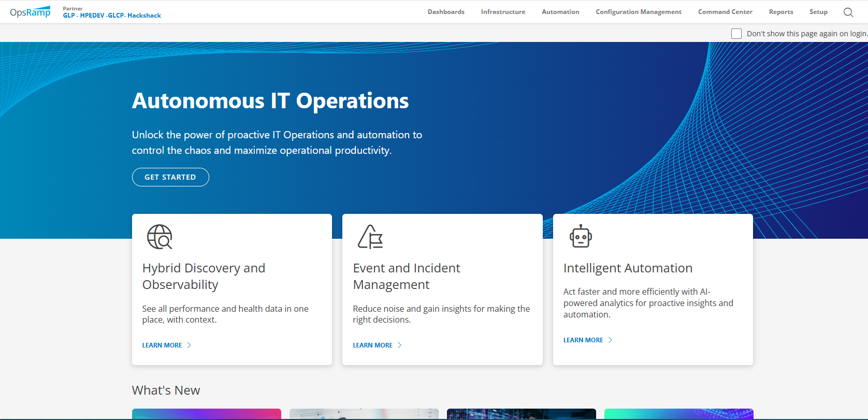Click the OpsRamp logo
This screenshot has height=420, width=868.
30,12
